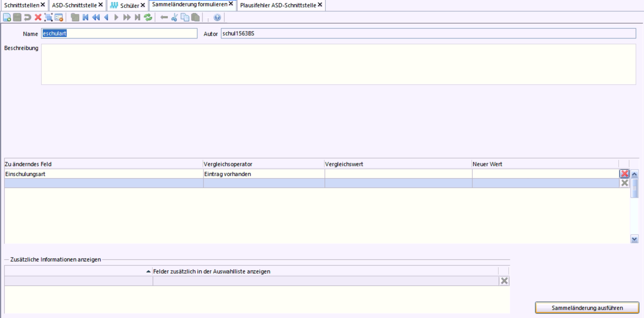Viewport: 644px width, 318px height.
Task: Click the Neuer Wert column header
Action: (545, 164)
